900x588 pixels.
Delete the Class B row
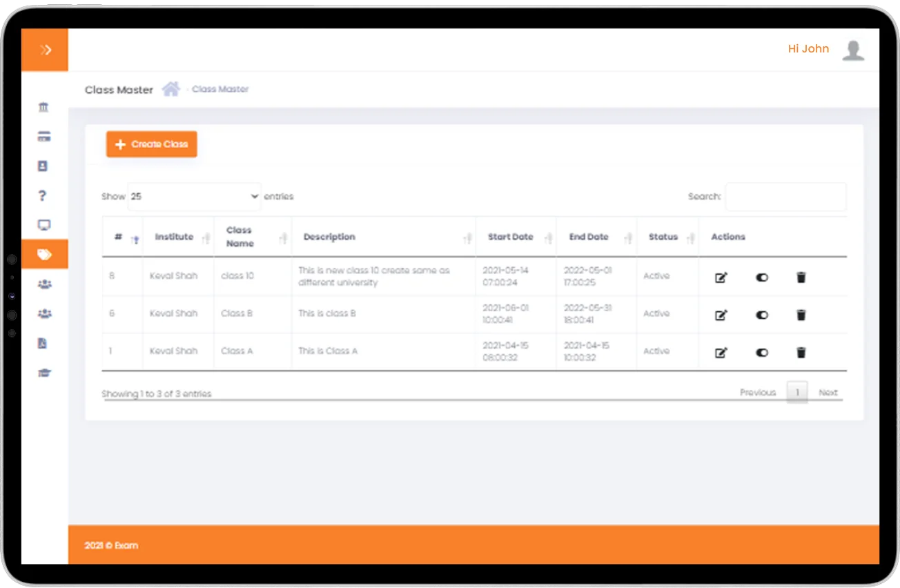801,315
